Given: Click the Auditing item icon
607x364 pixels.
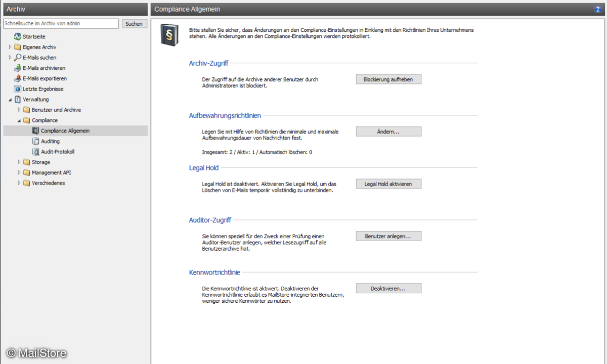Looking at the screenshot, I should point(36,141).
